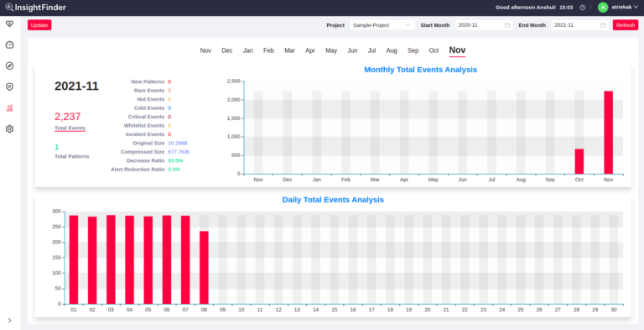The height and width of the screenshot is (330, 644).
Task: Click the Incident Events row label
Action: (x=145, y=134)
